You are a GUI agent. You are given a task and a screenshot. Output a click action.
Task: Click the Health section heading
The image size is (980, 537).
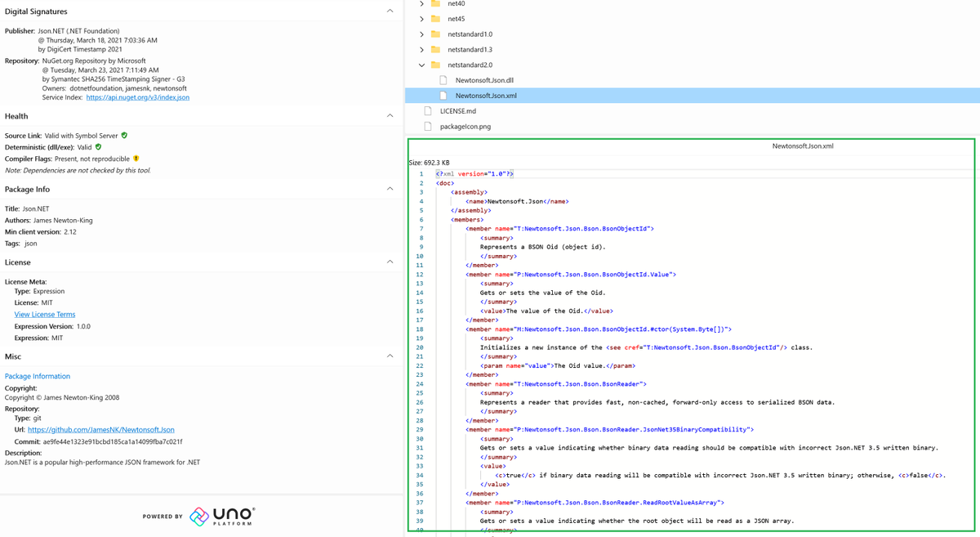coord(16,116)
